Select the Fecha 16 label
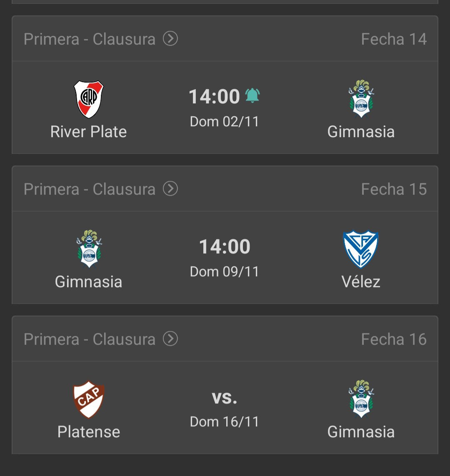 coord(394,339)
